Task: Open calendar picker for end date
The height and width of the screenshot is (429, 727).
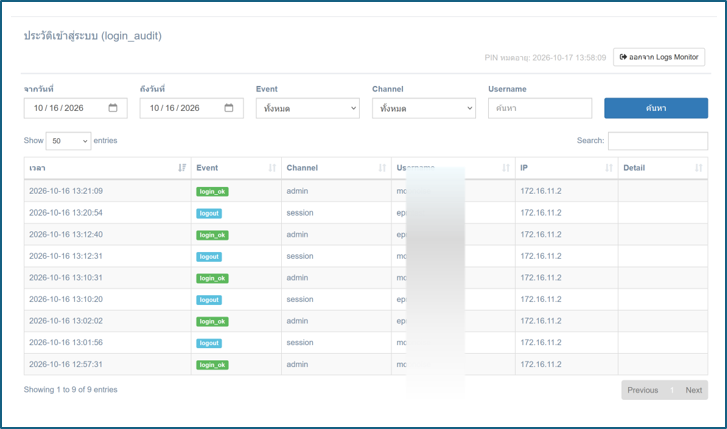Action: pos(229,108)
